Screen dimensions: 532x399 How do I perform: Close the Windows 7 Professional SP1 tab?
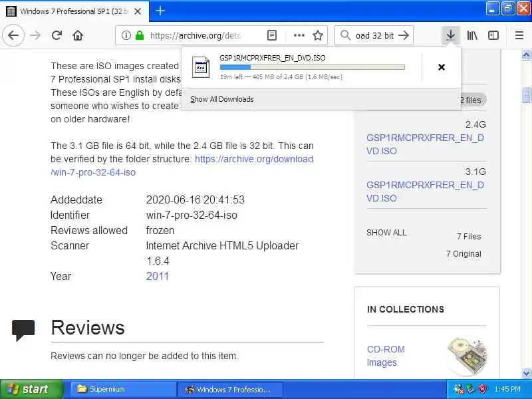coord(138,11)
